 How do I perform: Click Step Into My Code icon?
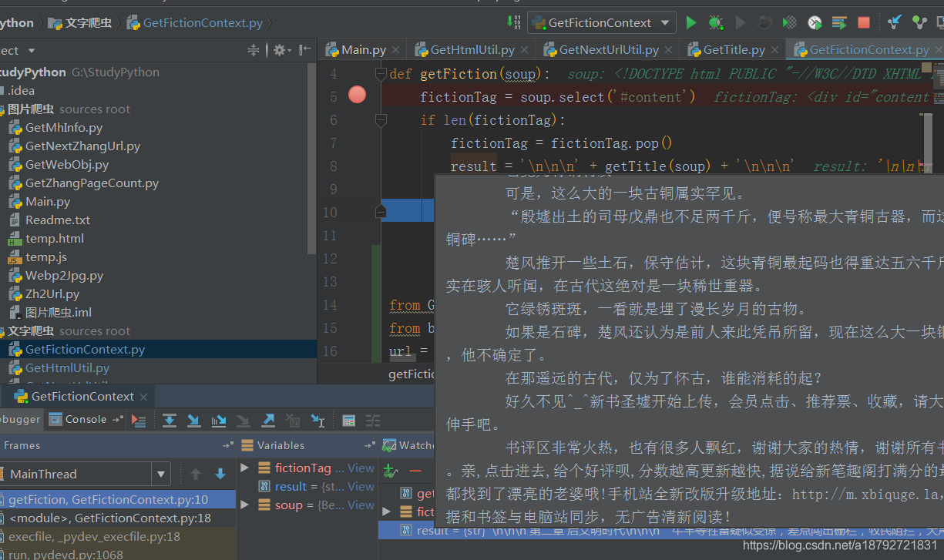[219, 420]
